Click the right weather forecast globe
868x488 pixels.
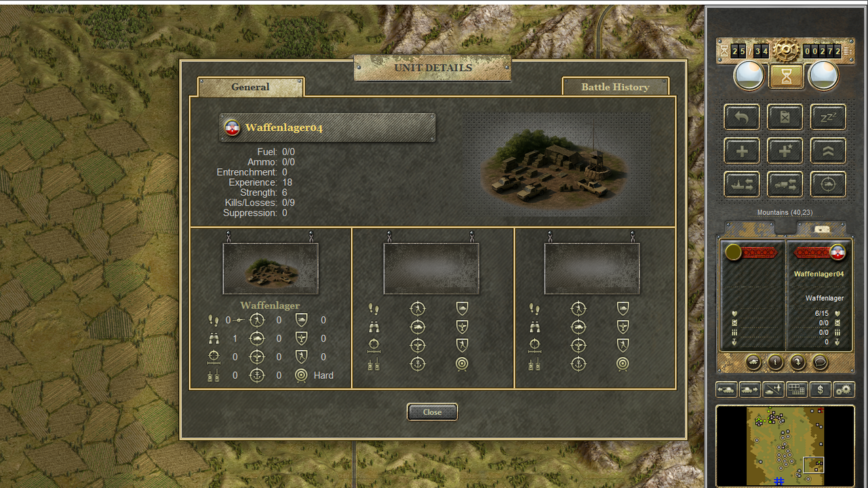point(823,76)
